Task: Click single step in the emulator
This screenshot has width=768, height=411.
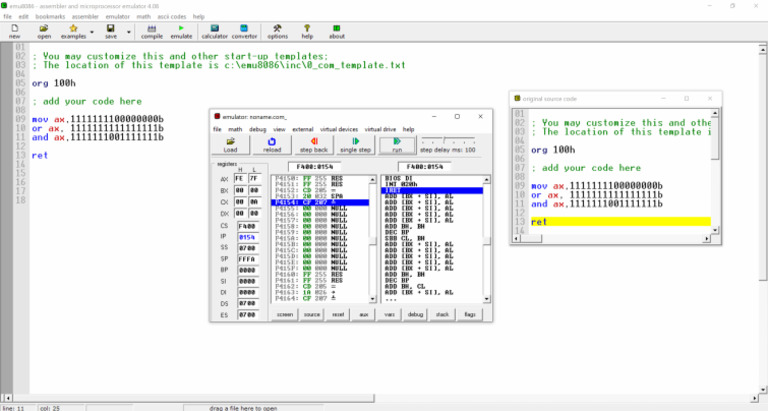Action: pos(355,145)
